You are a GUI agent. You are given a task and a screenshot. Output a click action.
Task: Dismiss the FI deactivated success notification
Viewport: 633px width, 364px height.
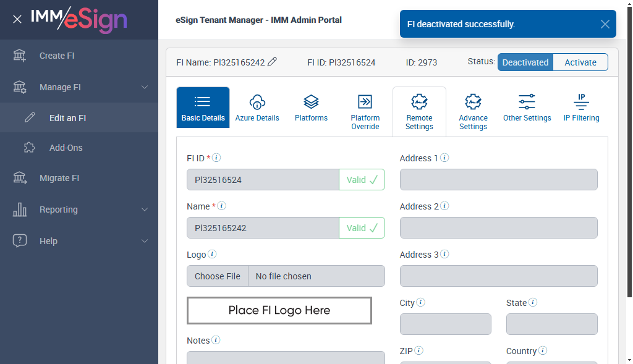tap(605, 24)
